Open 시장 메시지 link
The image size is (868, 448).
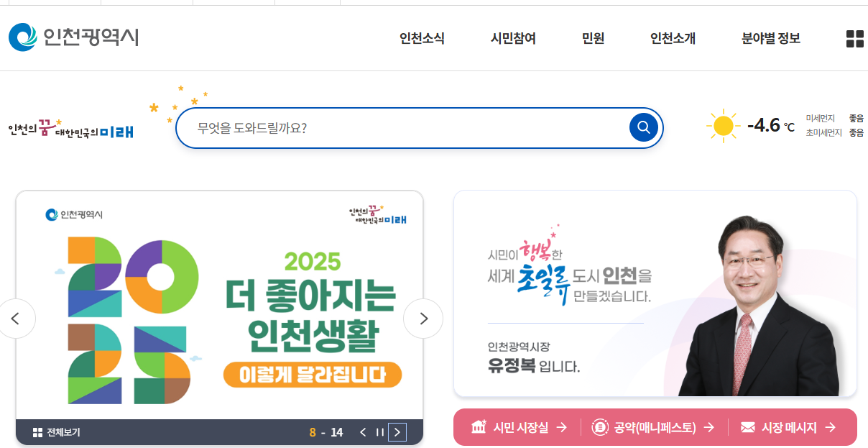click(788, 427)
